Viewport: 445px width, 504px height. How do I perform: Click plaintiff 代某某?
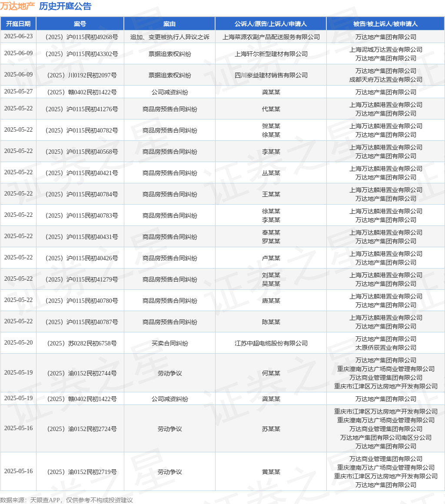pyautogui.click(x=271, y=109)
